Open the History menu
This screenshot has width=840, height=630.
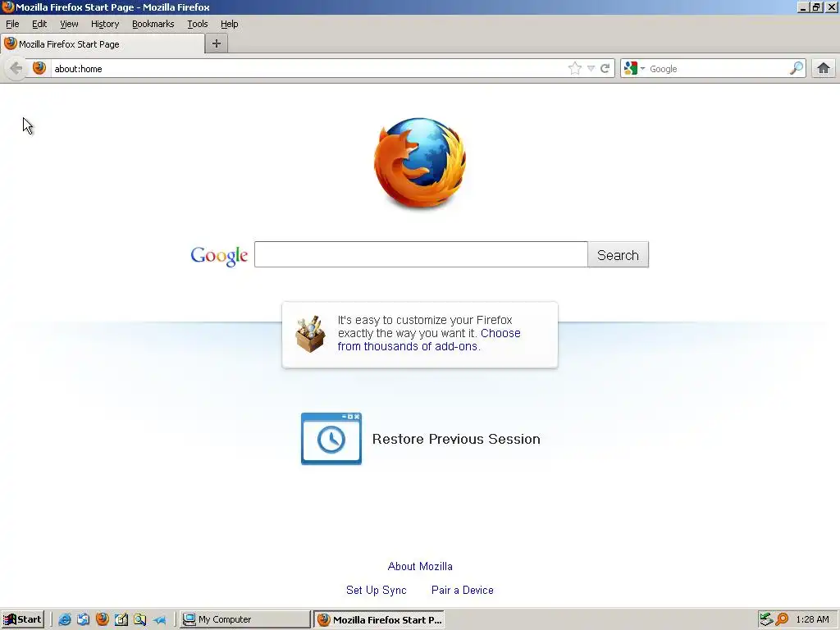click(x=105, y=24)
